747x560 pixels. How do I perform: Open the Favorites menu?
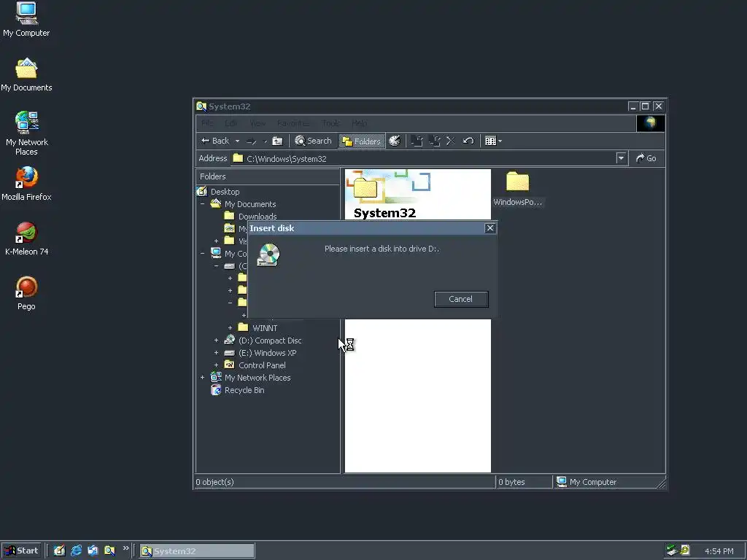point(293,123)
